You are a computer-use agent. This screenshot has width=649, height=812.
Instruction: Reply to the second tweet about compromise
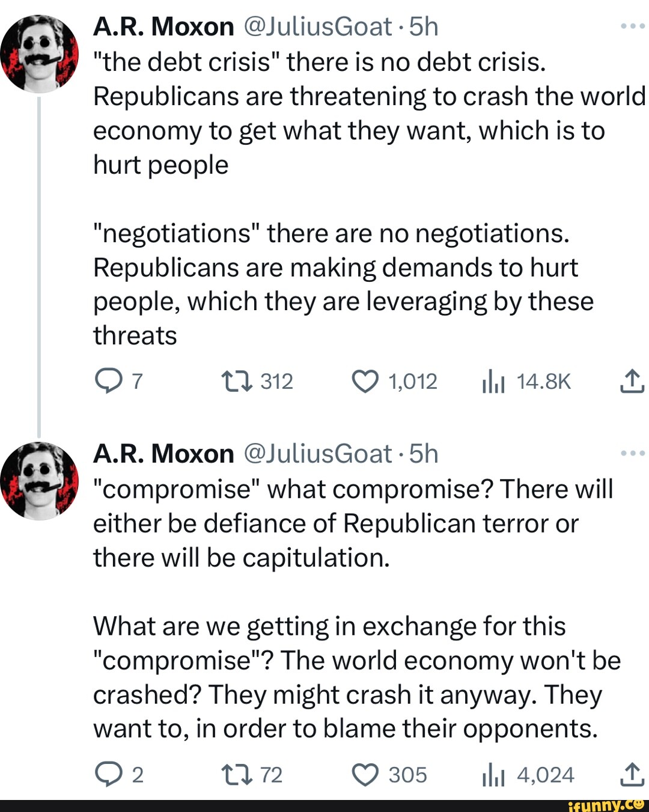point(108,775)
